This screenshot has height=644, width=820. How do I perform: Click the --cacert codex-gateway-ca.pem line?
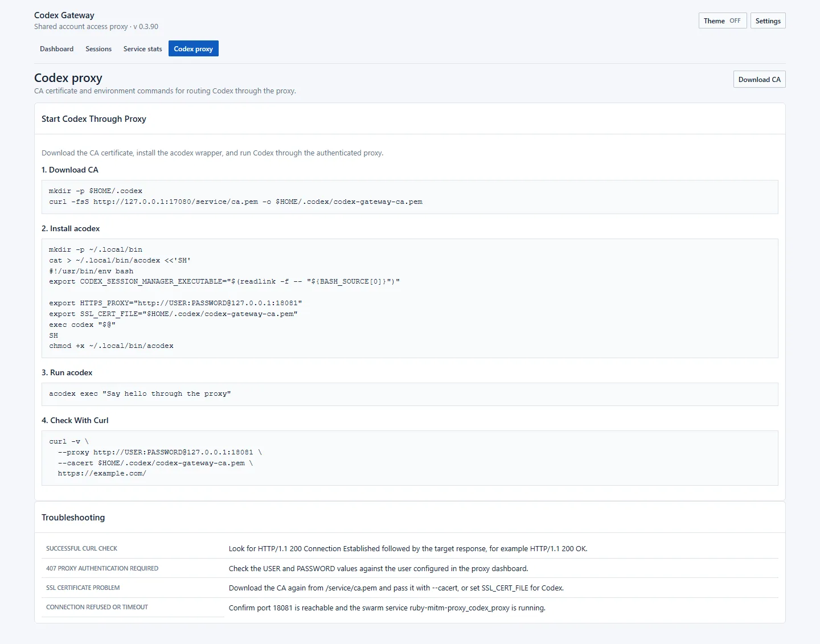[x=155, y=463]
